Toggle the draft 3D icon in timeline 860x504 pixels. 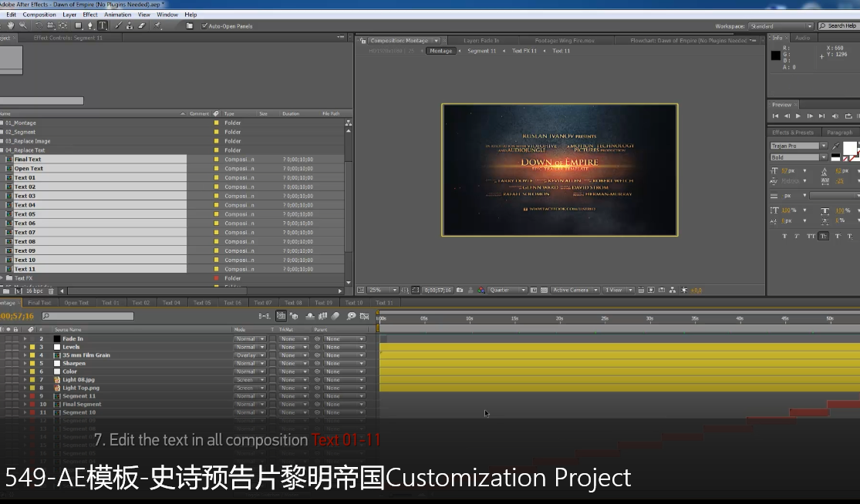click(294, 316)
